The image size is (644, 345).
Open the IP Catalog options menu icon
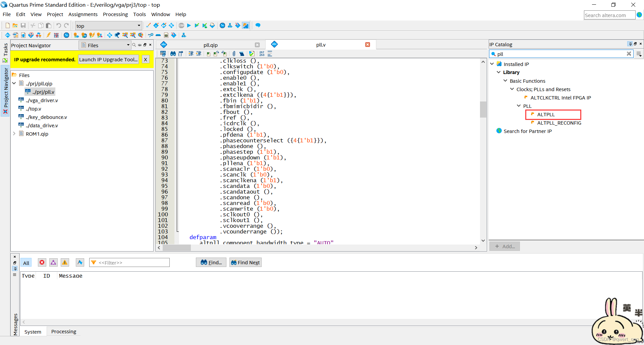tap(639, 54)
